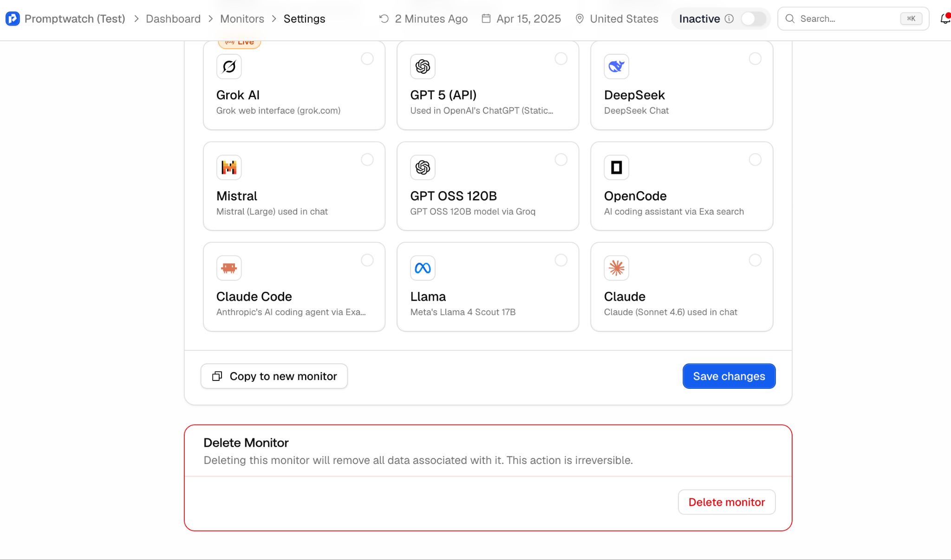This screenshot has height=560, width=951.
Task: Open the United States location selector
Action: tap(617, 19)
